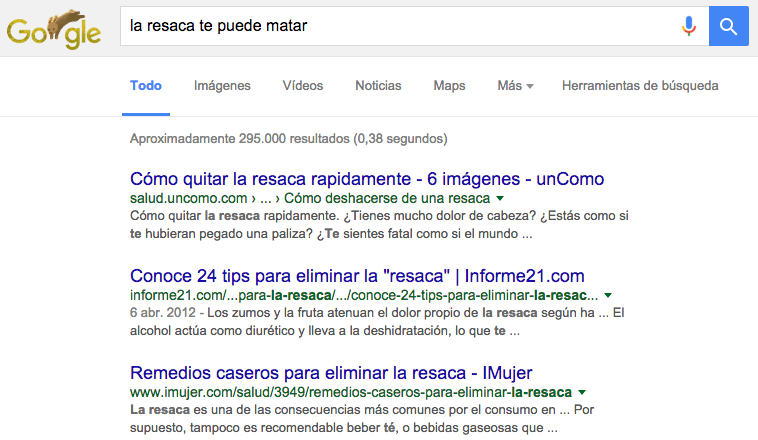Expand arrow next to salud.uncomo.com URL
This screenshot has width=758, height=440.
point(500,198)
